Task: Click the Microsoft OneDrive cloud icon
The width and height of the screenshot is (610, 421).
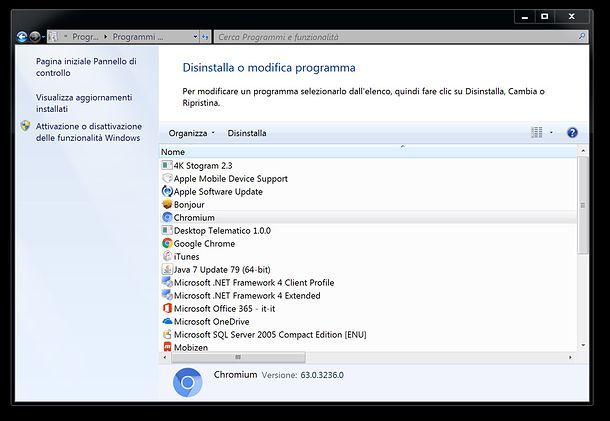Action: pyautogui.click(x=167, y=321)
